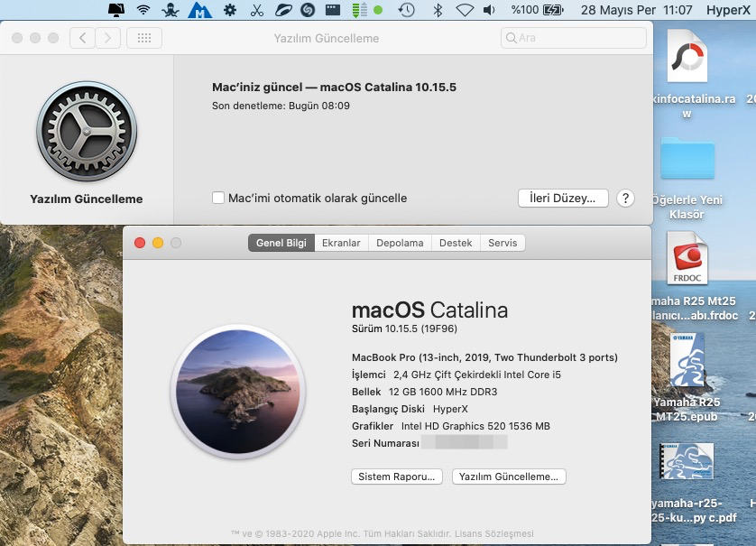Open the Öğelerle Yeni Klasör folder

point(687,161)
